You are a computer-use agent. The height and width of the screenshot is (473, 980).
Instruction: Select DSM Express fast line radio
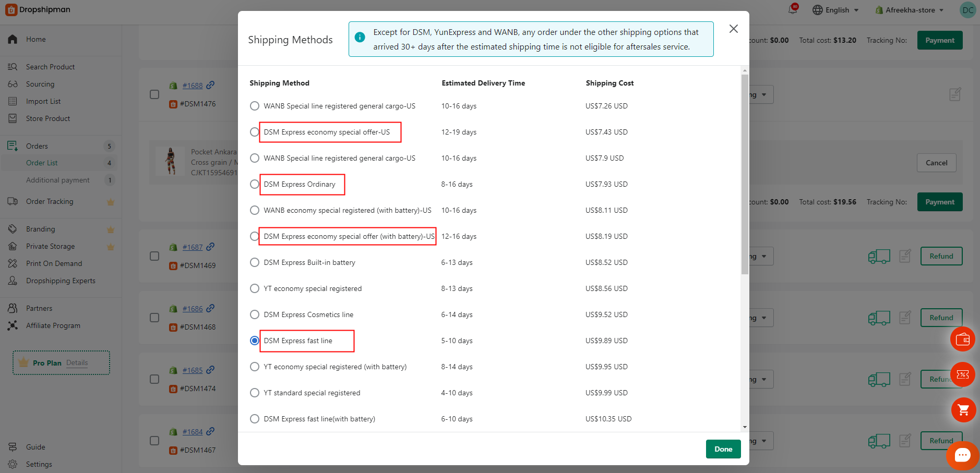coord(255,341)
